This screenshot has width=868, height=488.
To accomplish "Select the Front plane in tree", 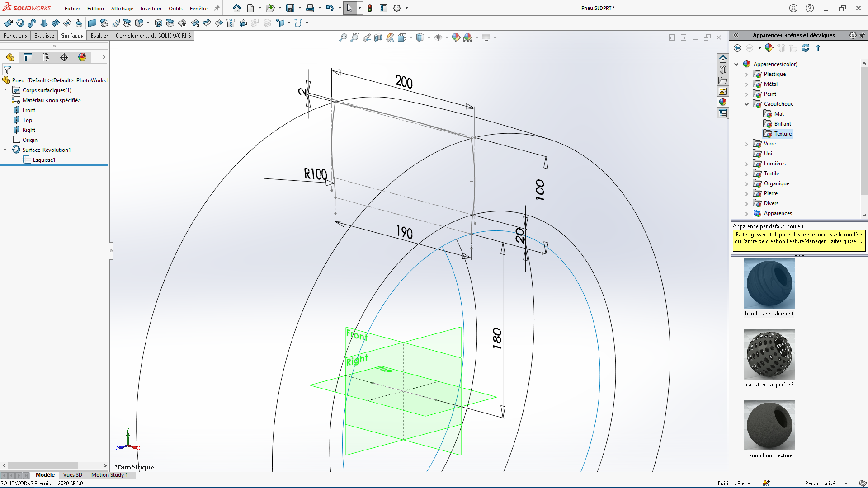I will click(28, 110).
